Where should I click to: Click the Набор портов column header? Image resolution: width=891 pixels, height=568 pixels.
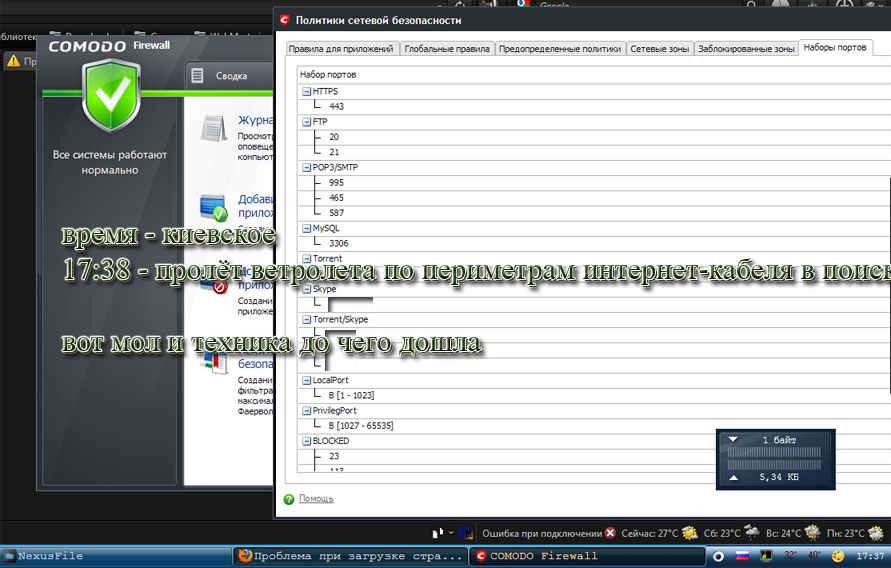tap(328, 74)
